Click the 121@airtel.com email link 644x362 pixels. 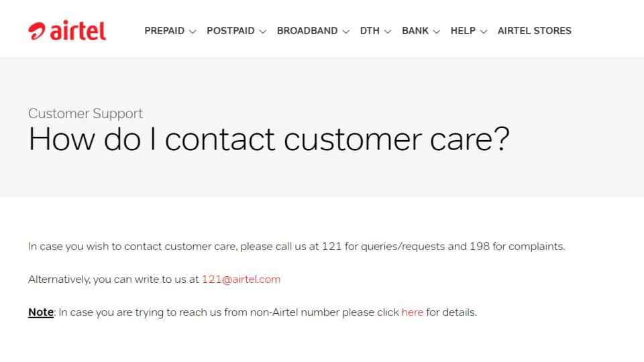click(241, 280)
